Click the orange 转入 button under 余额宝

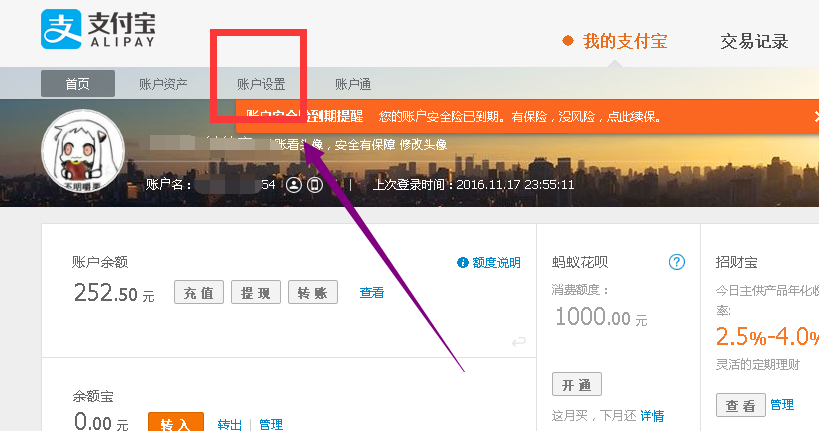(x=176, y=423)
